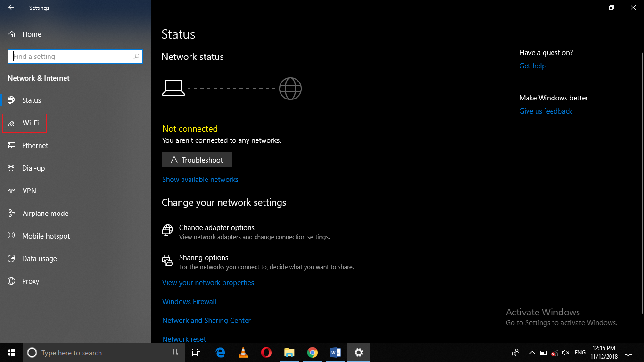
Task: Launch Chrome from the taskbar
Action: coord(313,352)
